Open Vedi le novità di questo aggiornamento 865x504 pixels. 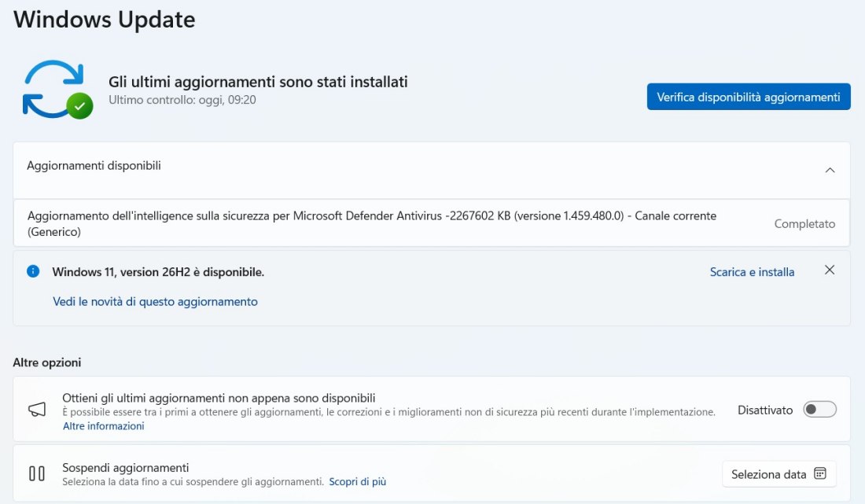click(x=155, y=302)
